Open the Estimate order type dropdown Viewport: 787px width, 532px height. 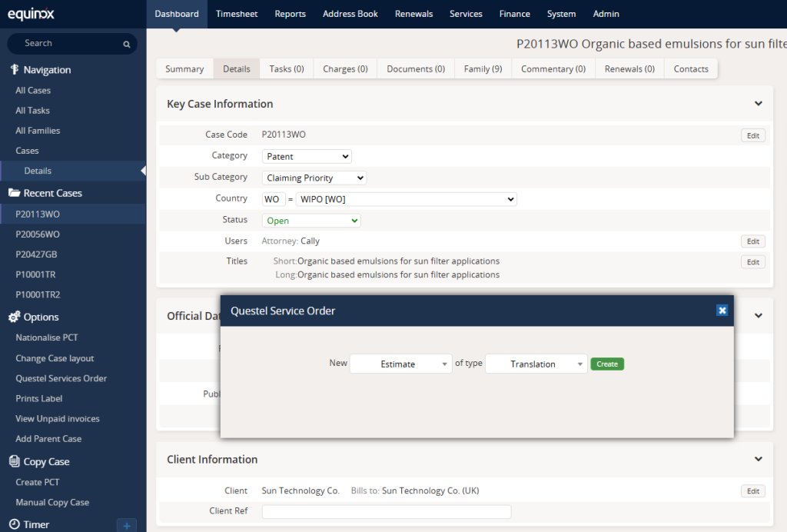pyautogui.click(x=400, y=364)
